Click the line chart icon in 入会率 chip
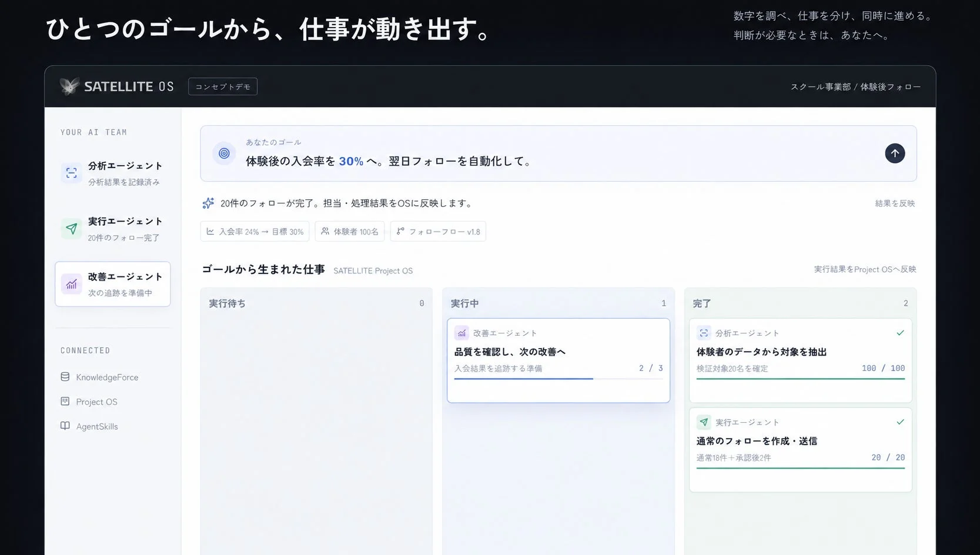Viewport: 980px width, 555px height. (210, 232)
